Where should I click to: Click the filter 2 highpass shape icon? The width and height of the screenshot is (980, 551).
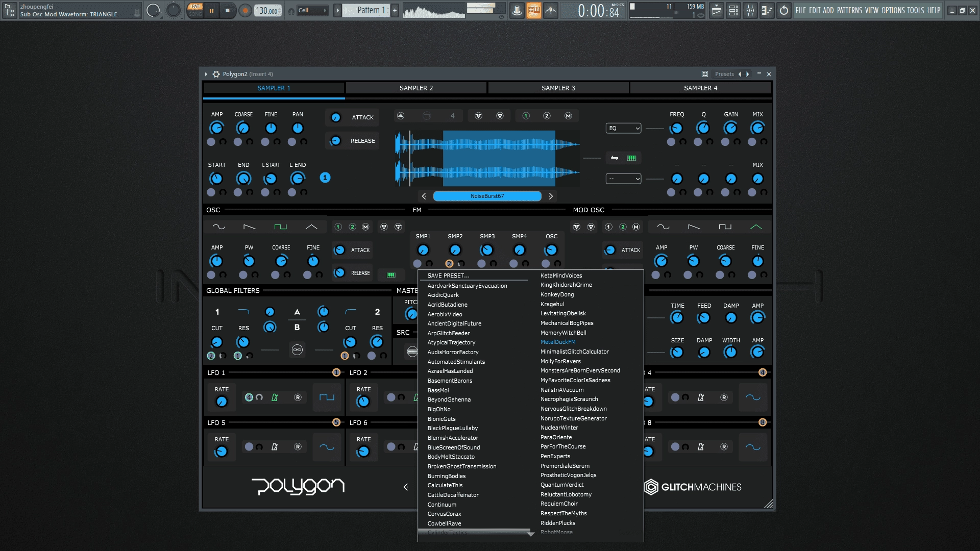pos(351,312)
